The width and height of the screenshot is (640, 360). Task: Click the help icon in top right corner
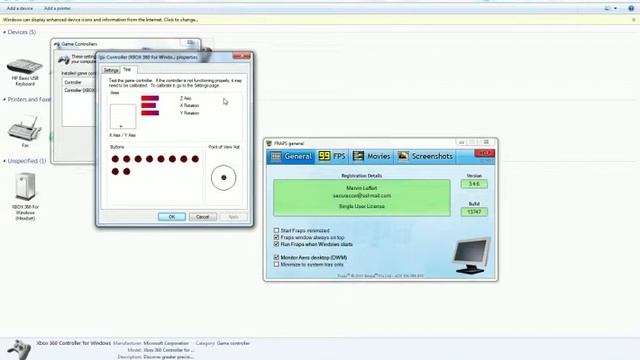coord(631,8)
